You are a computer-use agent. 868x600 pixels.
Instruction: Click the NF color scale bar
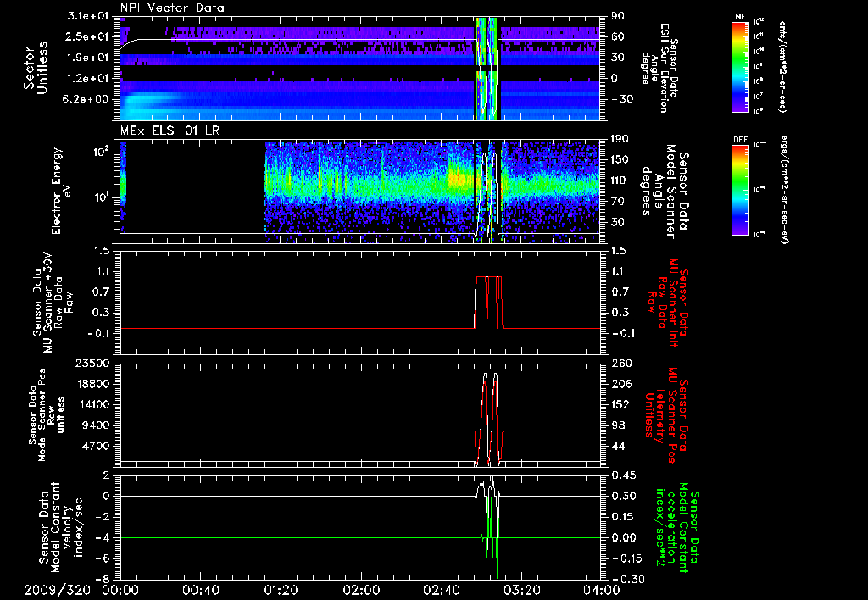point(738,67)
